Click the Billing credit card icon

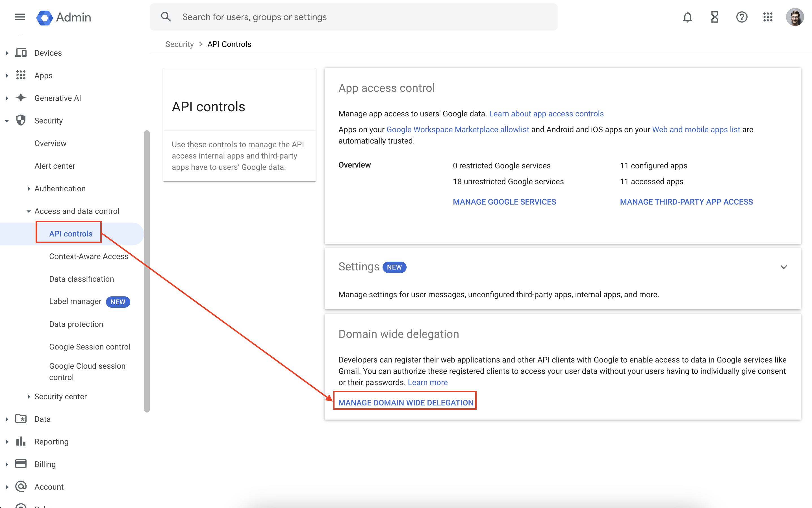21,464
